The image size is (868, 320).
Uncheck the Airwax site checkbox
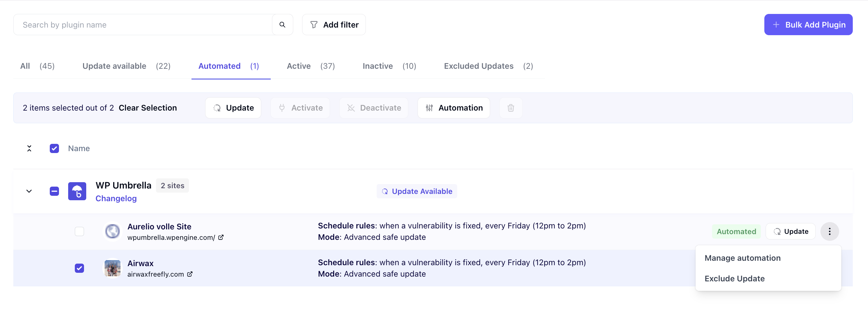pos(79,268)
